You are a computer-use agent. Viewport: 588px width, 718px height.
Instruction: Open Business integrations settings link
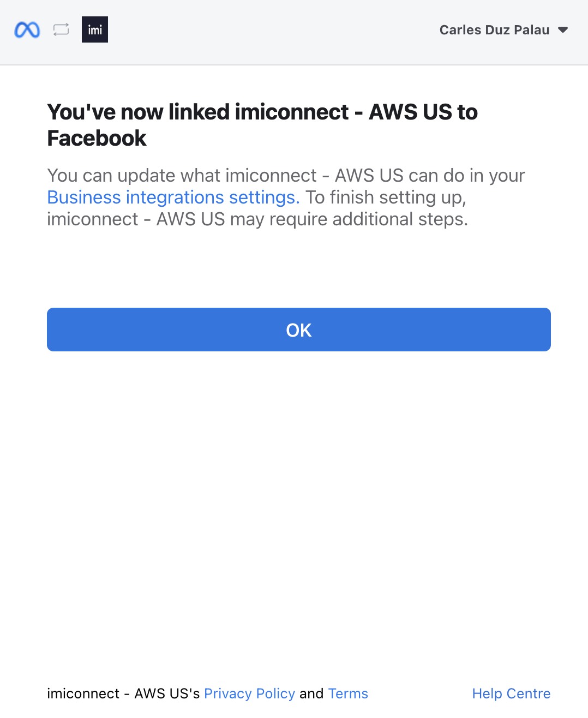point(173,197)
